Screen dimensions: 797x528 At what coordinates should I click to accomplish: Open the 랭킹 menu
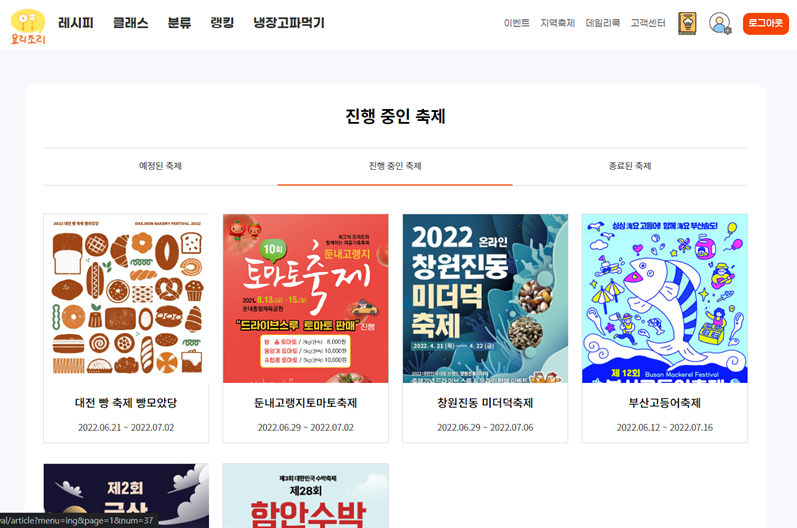pos(222,23)
